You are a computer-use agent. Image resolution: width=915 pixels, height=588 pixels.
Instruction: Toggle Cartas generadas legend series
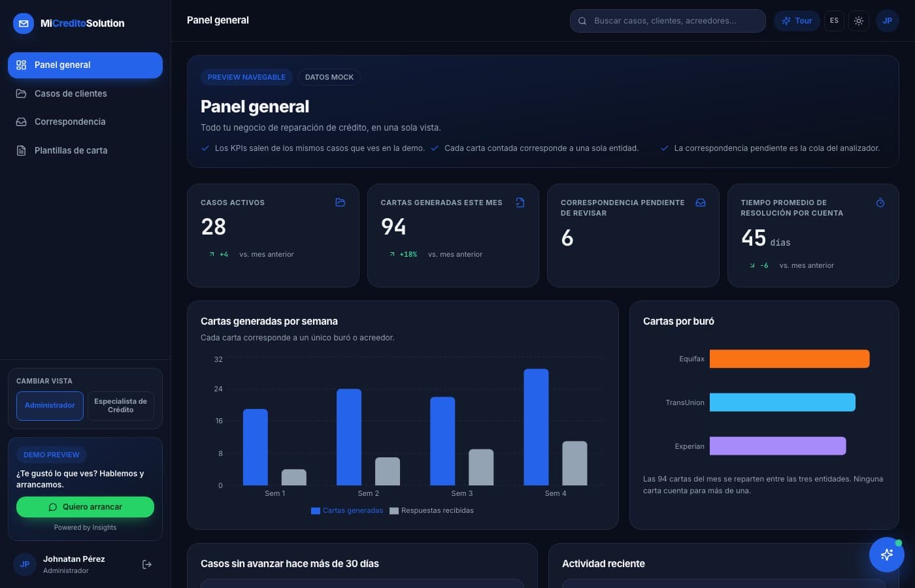point(347,511)
